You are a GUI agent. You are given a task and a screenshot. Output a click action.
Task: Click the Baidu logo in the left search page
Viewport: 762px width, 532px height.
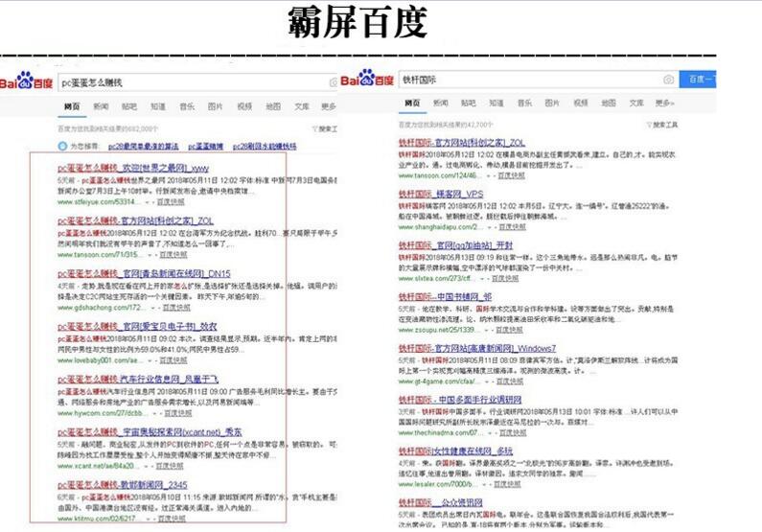pyautogui.click(x=26, y=81)
